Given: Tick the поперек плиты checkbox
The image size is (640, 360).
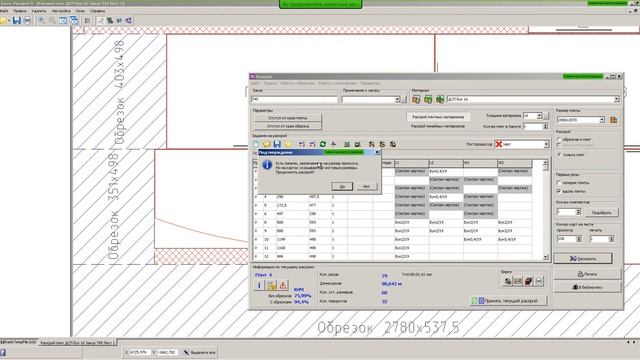Looking at the screenshot, I should coord(559,183).
